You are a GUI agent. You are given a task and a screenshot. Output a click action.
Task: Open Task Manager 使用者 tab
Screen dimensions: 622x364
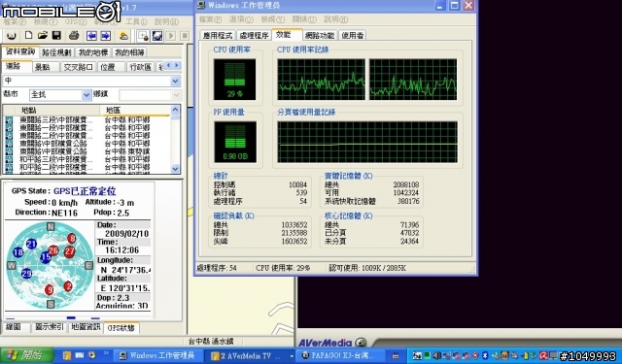pyautogui.click(x=352, y=35)
